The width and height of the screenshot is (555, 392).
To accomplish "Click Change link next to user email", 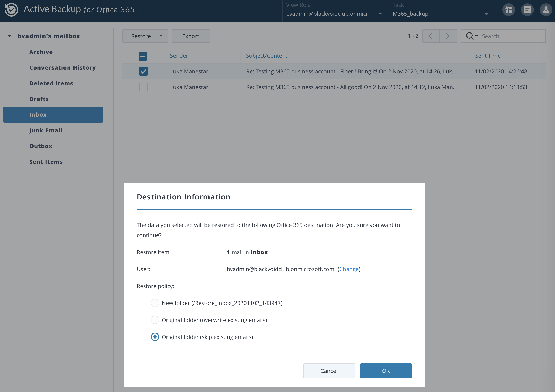I will click(x=349, y=269).
